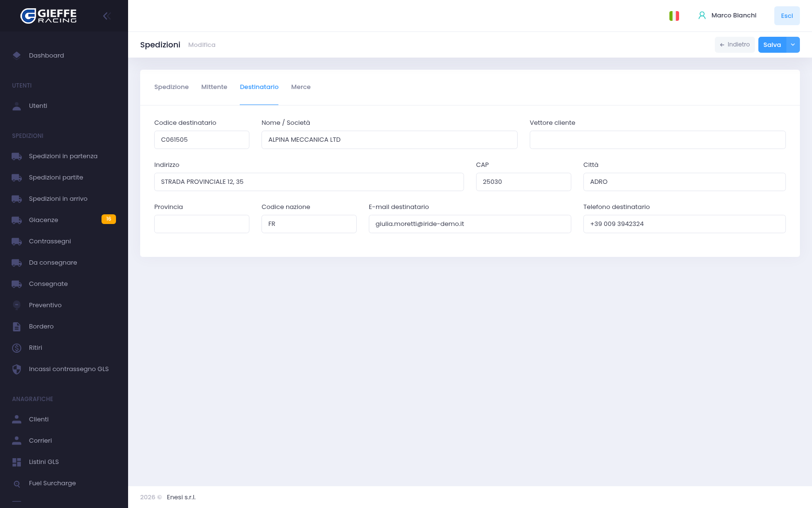The width and height of the screenshot is (812, 508).
Task: Click the CAP field showing 25030
Action: click(x=523, y=182)
